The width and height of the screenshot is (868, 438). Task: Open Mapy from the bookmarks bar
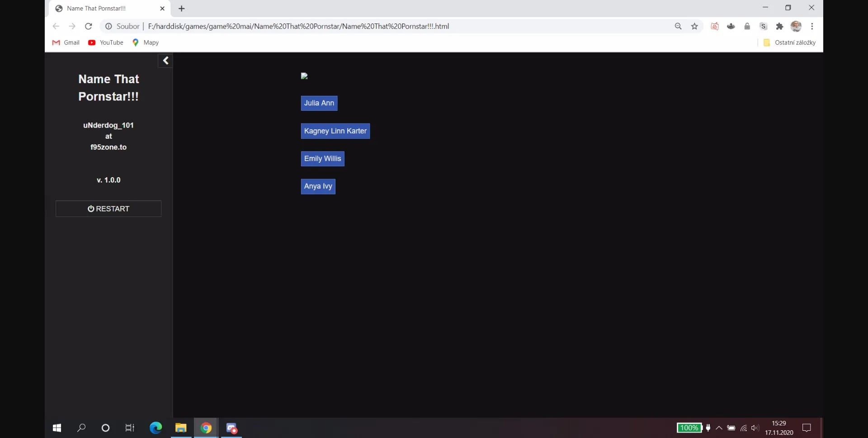(145, 42)
